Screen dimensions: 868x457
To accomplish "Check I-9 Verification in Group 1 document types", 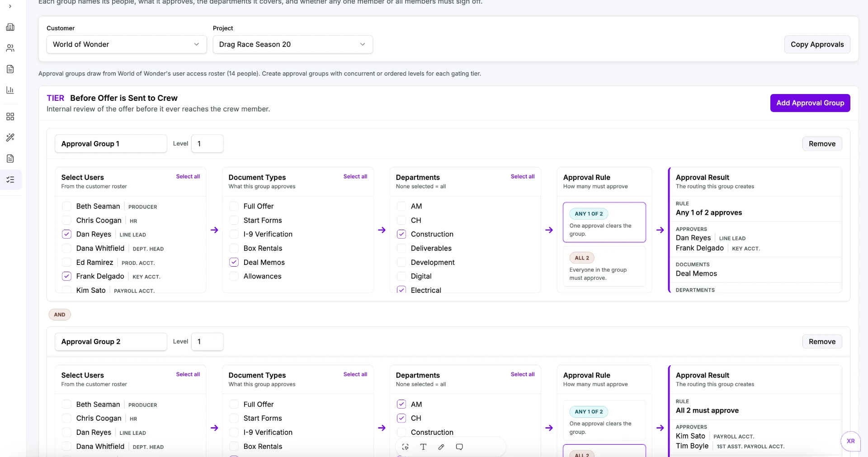I will (234, 234).
